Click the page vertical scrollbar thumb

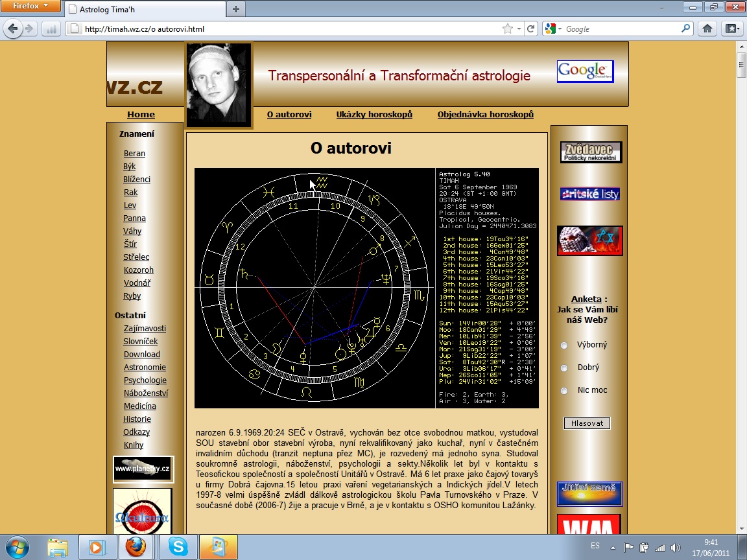click(741, 64)
